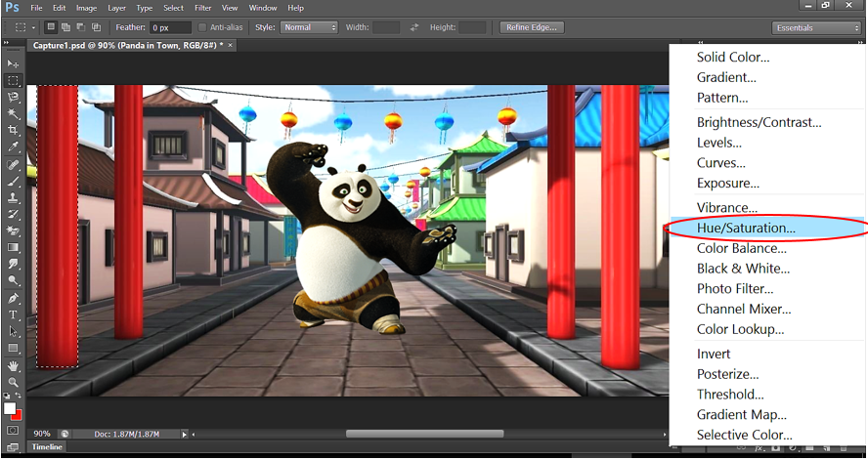The width and height of the screenshot is (868, 460).
Task: Select the Hand tool
Action: point(14,366)
